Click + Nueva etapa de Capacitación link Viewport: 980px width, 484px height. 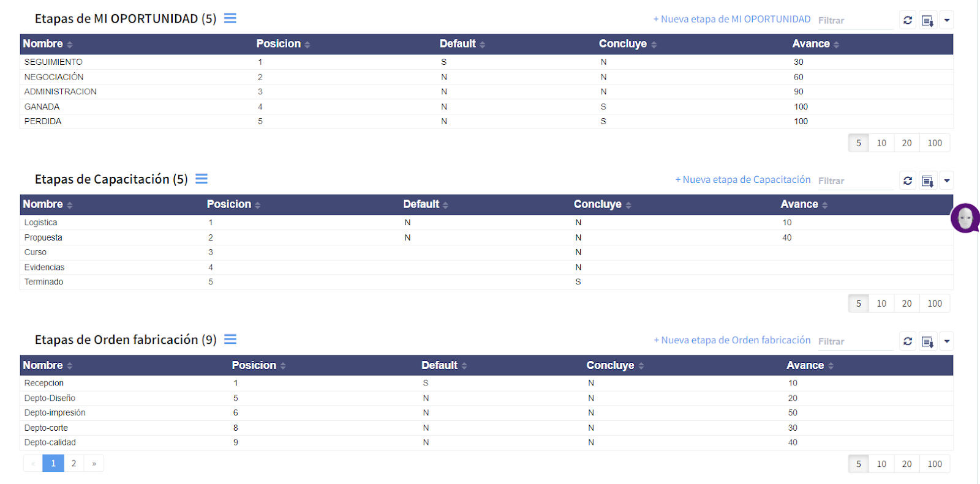pyautogui.click(x=743, y=180)
